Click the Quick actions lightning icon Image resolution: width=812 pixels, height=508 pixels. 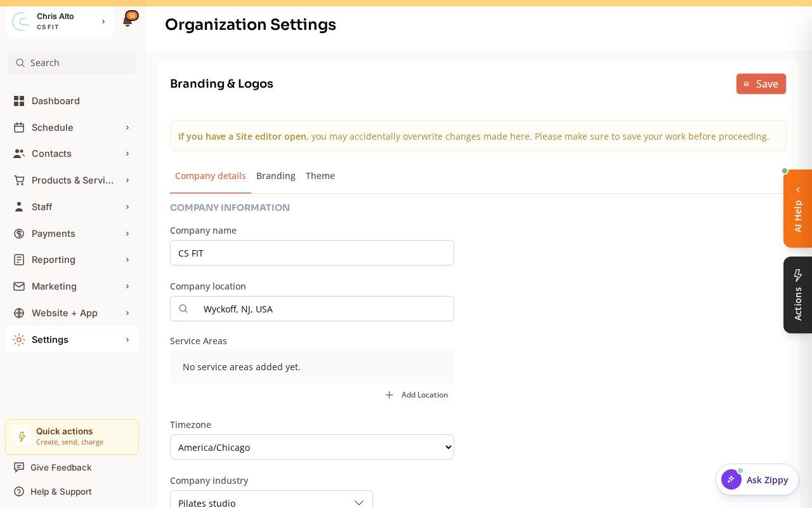pyautogui.click(x=22, y=437)
